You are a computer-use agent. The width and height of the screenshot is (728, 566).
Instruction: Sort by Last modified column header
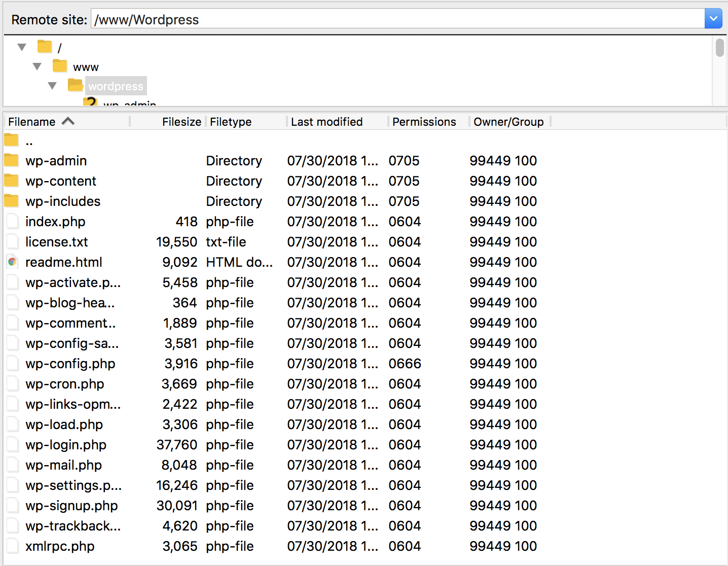(326, 122)
